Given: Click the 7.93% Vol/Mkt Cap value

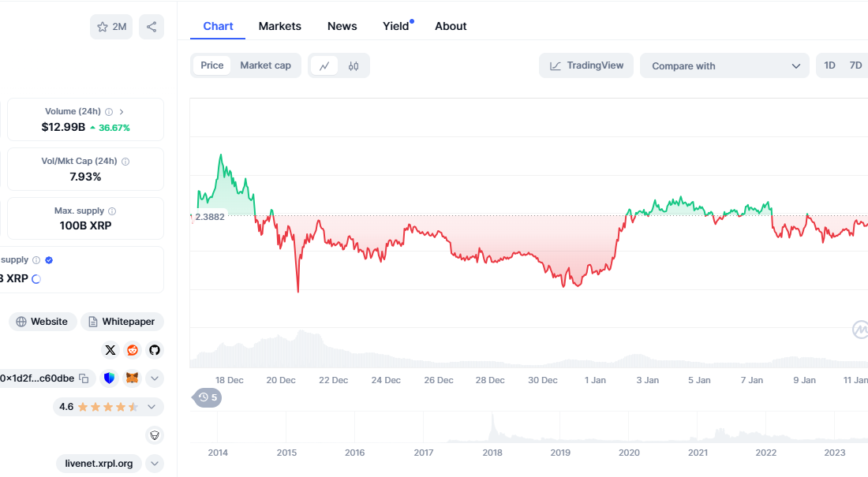Looking at the screenshot, I should coord(85,177).
